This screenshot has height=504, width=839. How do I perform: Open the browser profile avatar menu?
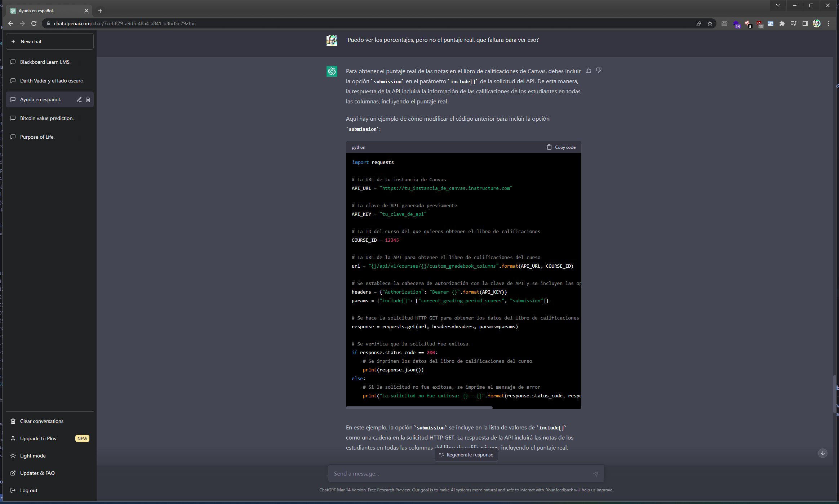pyautogui.click(x=817, y=23)
